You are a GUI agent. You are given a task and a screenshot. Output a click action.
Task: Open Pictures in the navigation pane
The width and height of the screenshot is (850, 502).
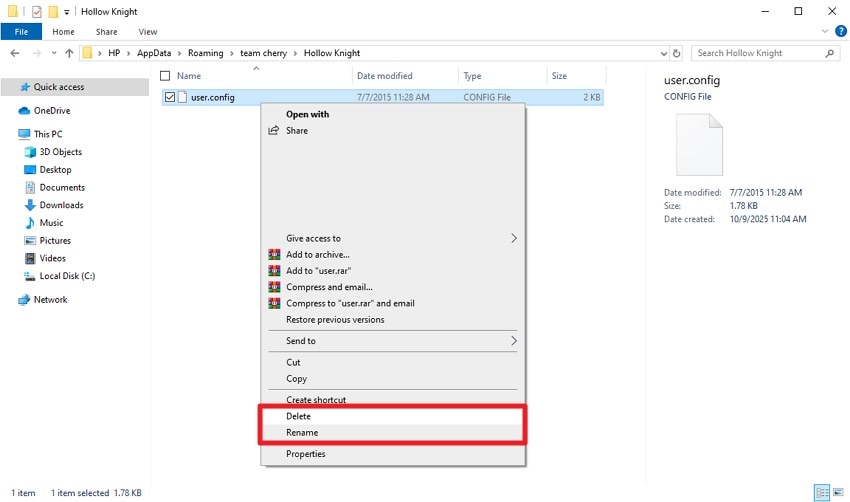tap(55, 241)
